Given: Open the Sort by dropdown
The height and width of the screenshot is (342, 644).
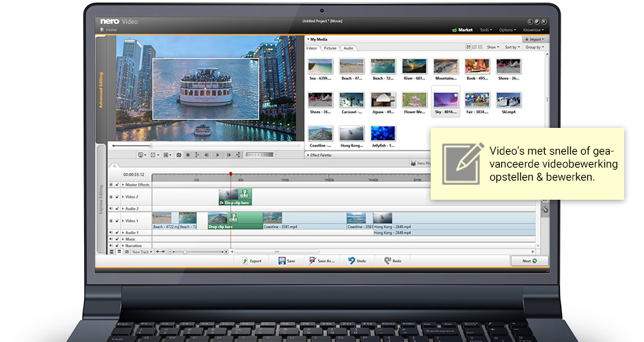Looking at the screenshot, I should [512, 47].
